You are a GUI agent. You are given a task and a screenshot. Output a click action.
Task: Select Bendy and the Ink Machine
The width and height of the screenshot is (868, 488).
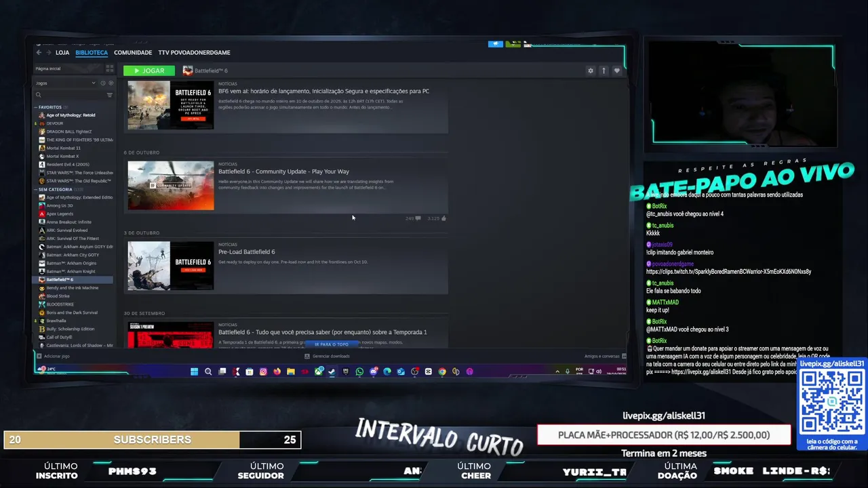(72, 287)
